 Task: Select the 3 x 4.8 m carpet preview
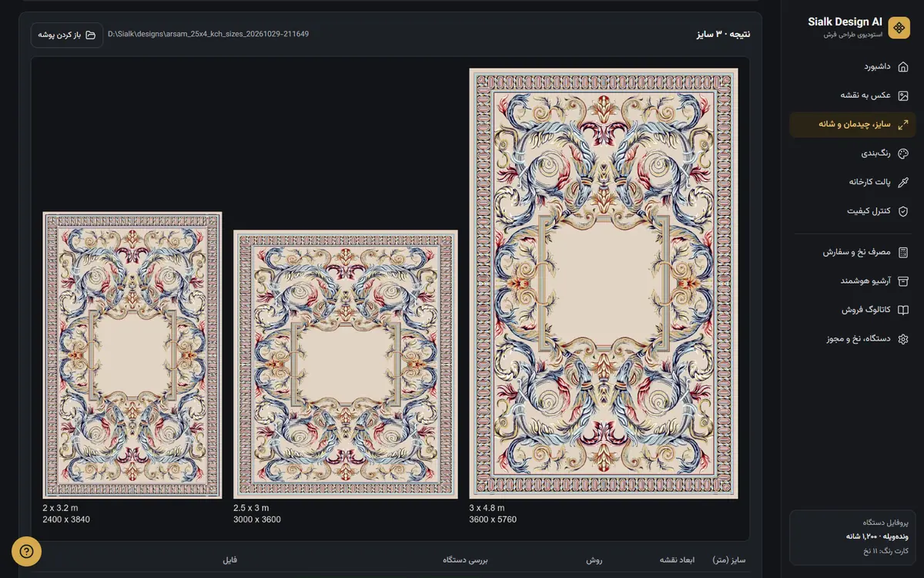604,284
